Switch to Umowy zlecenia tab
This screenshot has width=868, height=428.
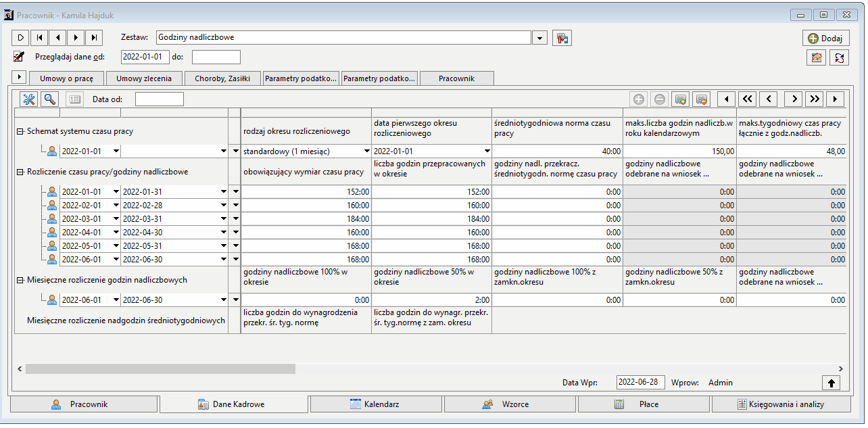click(144, 78)
